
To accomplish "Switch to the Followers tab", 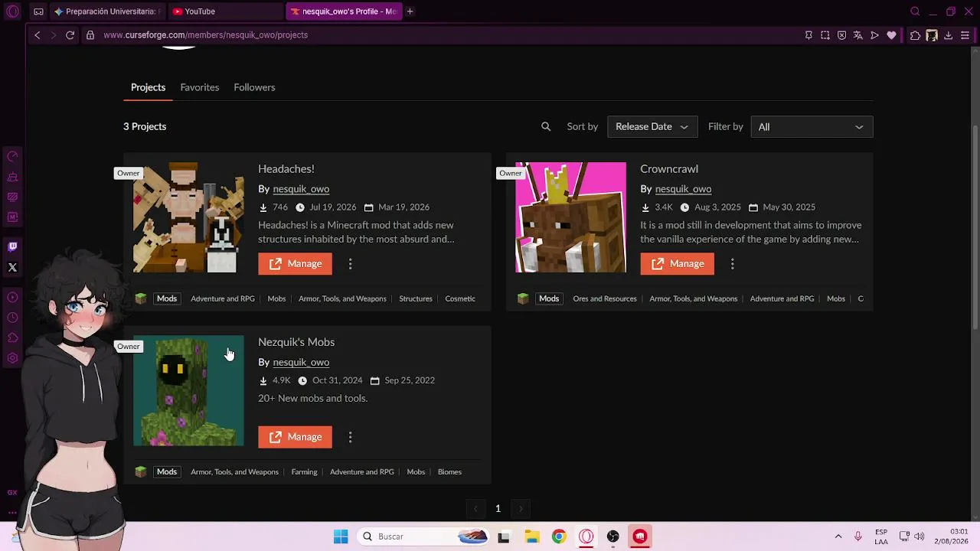I will coord(254,87).
